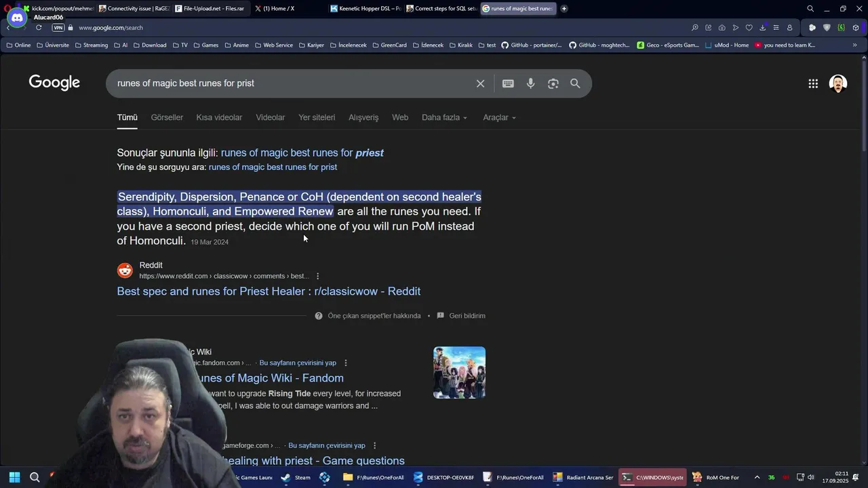Add page to bookmarks with heart icon
Screen dimensions: 868x488
(749, 28)
